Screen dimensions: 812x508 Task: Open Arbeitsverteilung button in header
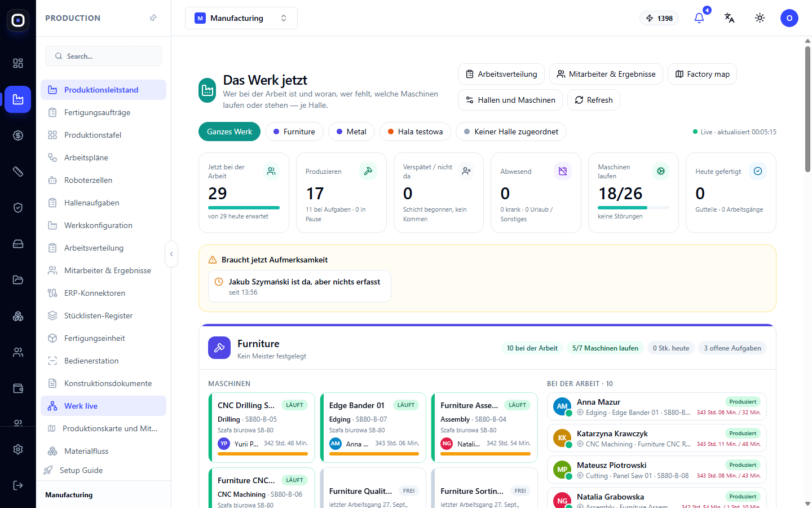click(x=501, y=74)
